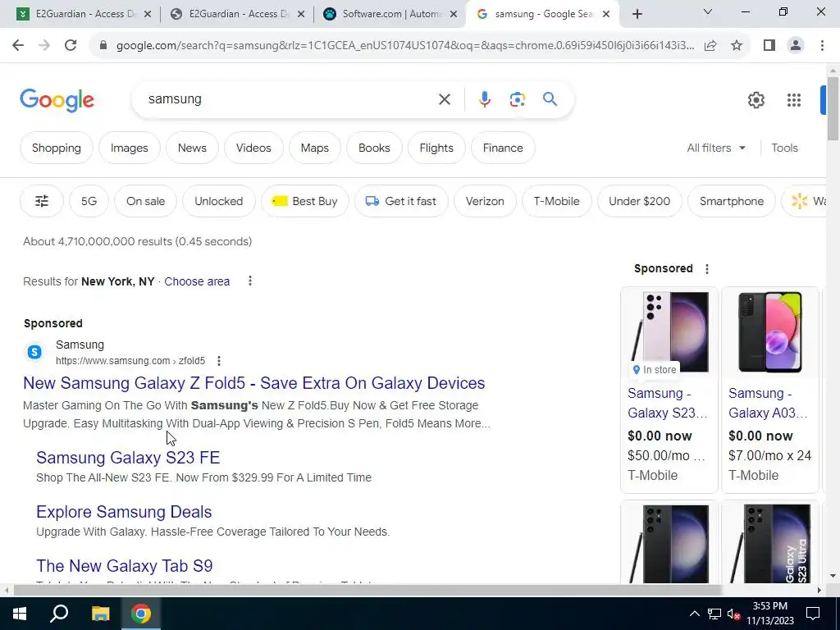Open the Tools options
This screenshot has height=630, width=840.
(784, 148)
